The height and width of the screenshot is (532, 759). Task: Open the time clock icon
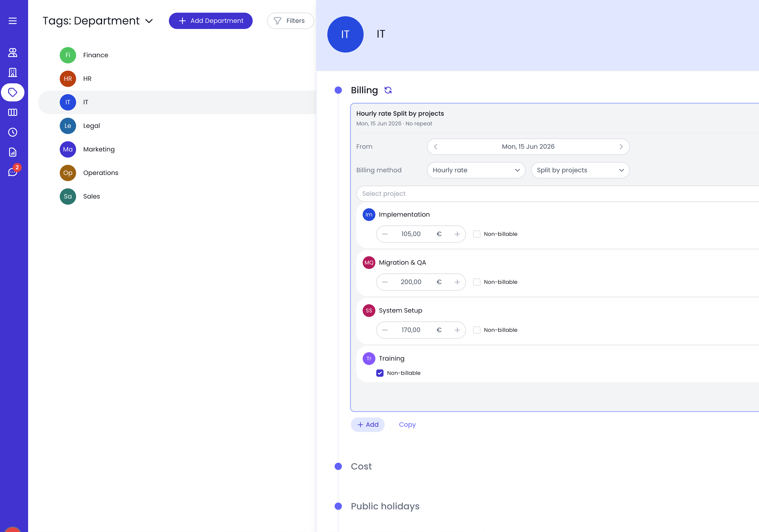click(x=13, y=132)
